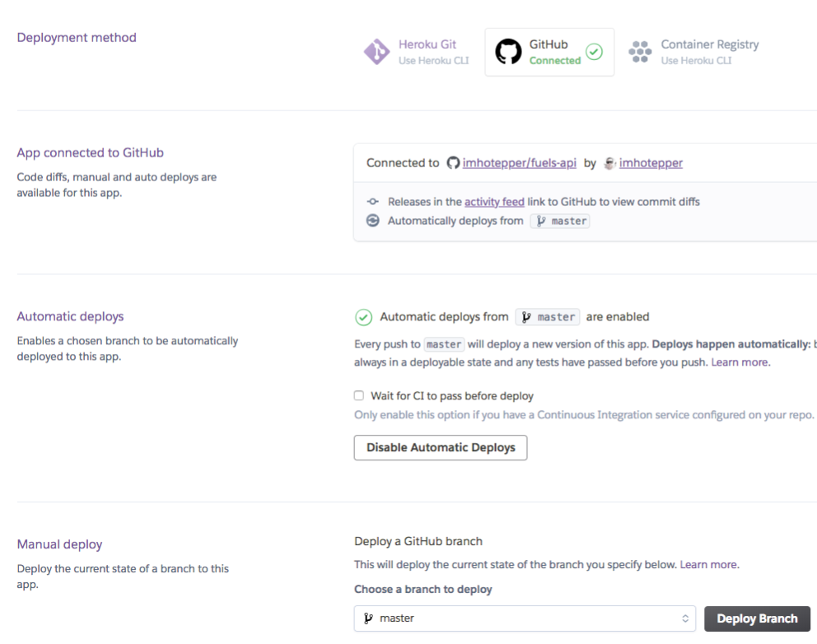Click the Connected status text under GitHub

click(x=555, y=60)
